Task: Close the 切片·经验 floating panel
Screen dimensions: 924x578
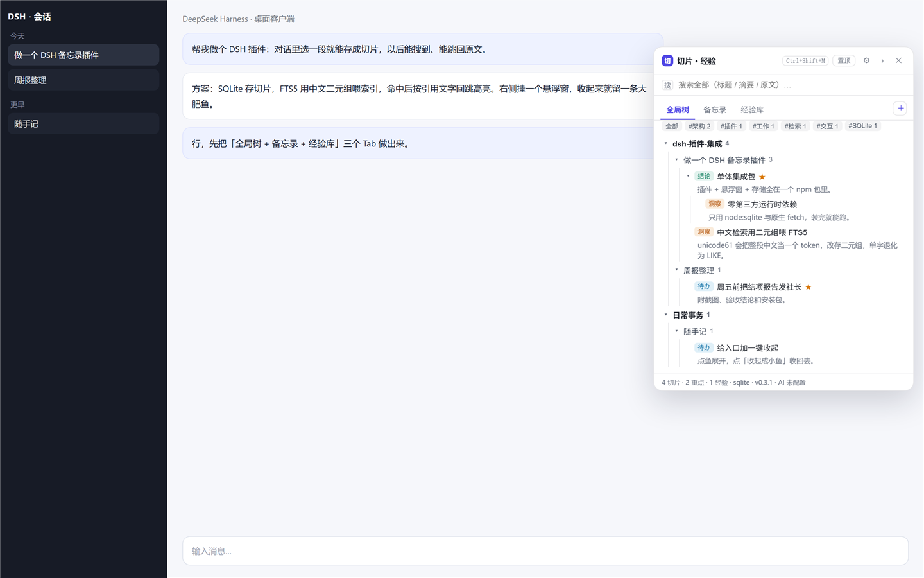Action: [898, 61]
